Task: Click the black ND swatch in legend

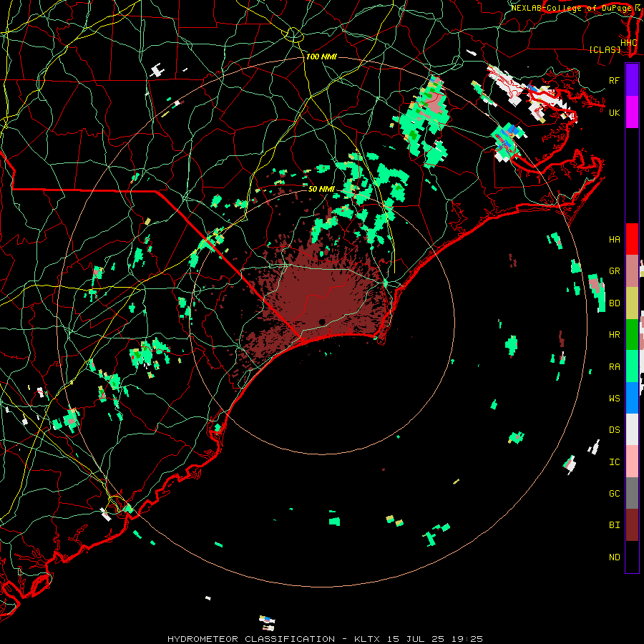Action: [x=632, y=557]
